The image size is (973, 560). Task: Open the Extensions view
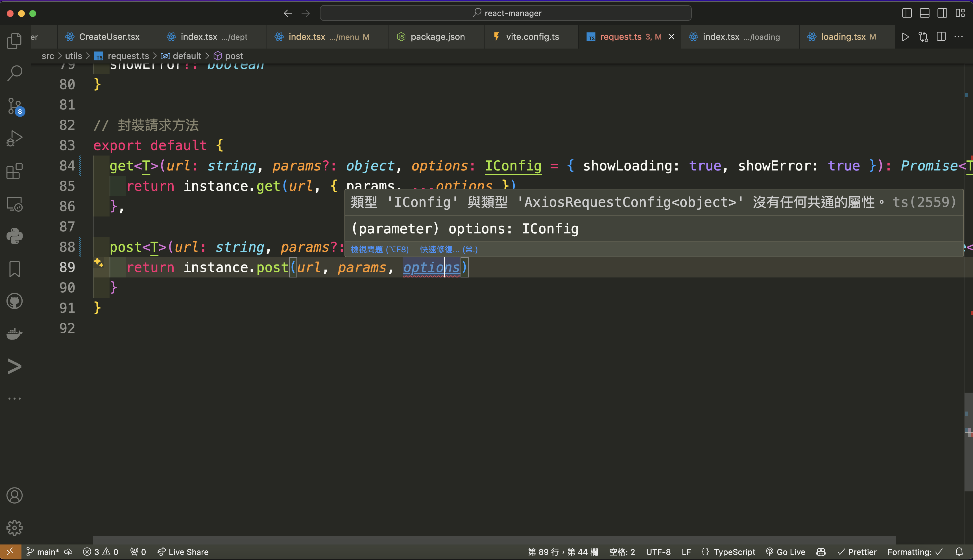pyautogui.click(x=15, y=171)
